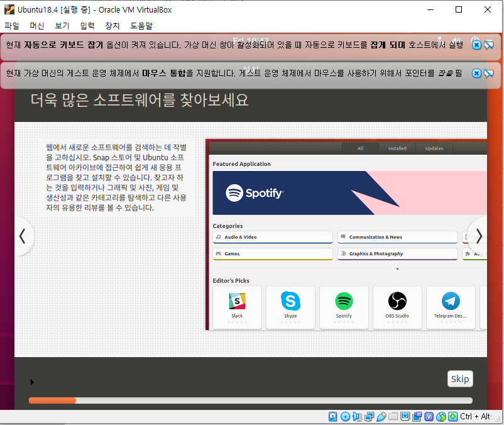The image size is (504, 425).
Task: Click the Editor's Picks label
Action: (231, 280)
